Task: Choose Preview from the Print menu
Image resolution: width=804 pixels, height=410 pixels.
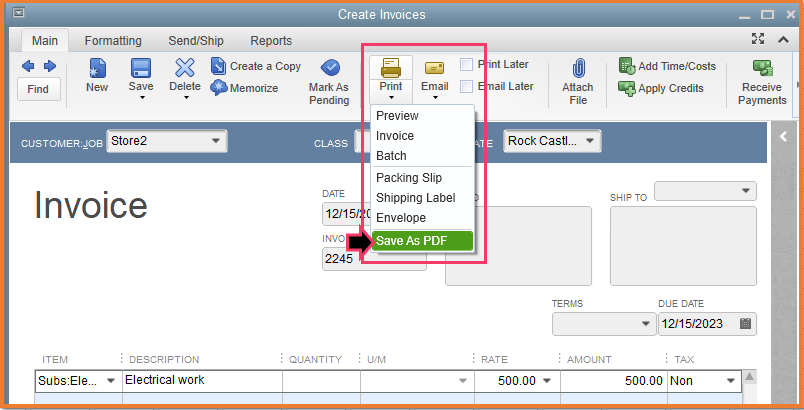Action: pyautogui.click(x=423, y=116)
